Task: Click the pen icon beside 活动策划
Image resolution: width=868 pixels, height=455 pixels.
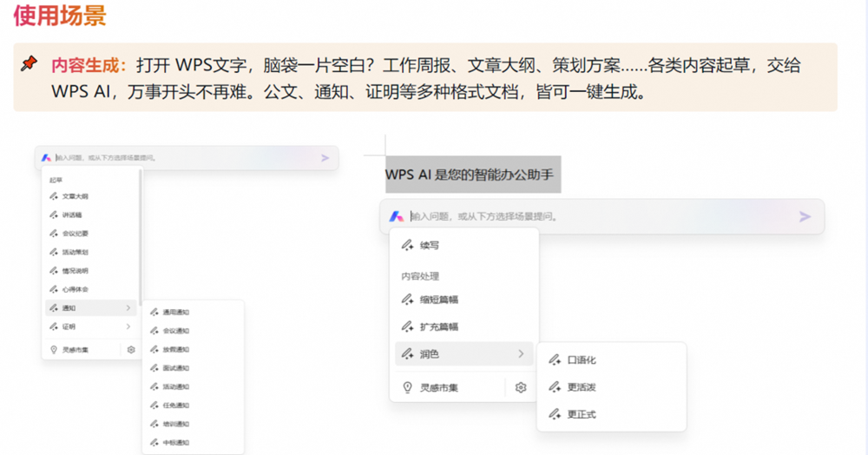Action: pyautogui.click(x=54, y=252)
